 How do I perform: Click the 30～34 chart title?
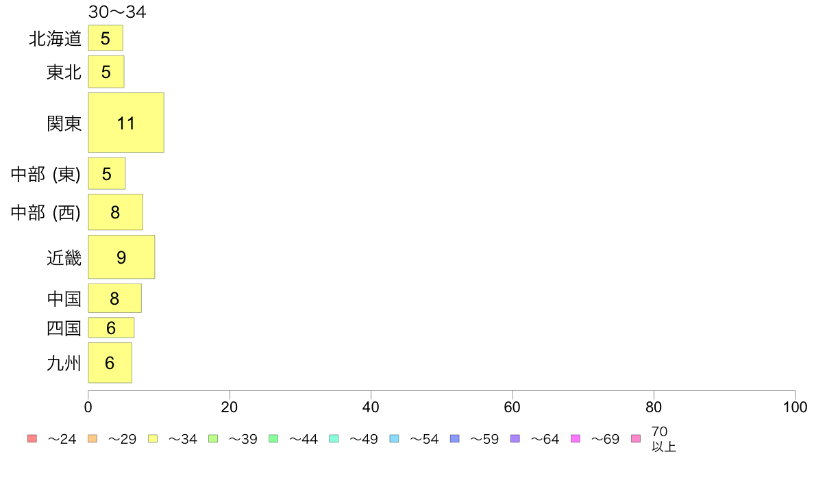tap(117, 12)
